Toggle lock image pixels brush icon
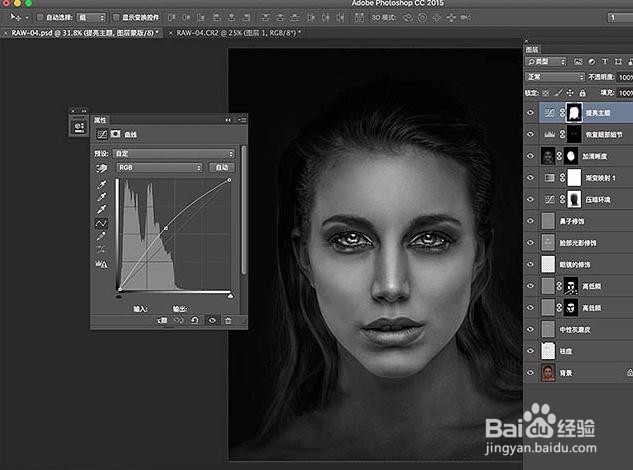 click(x=558, y=93)
